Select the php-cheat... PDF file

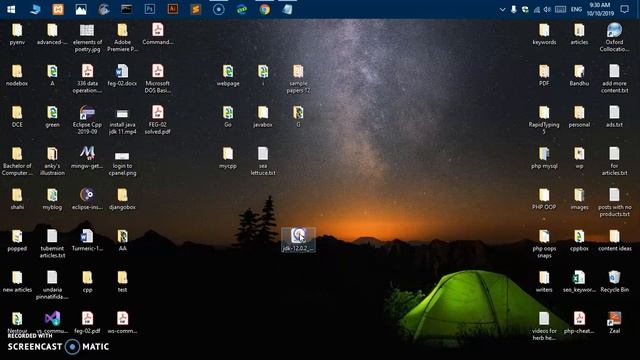click(579, 322)
